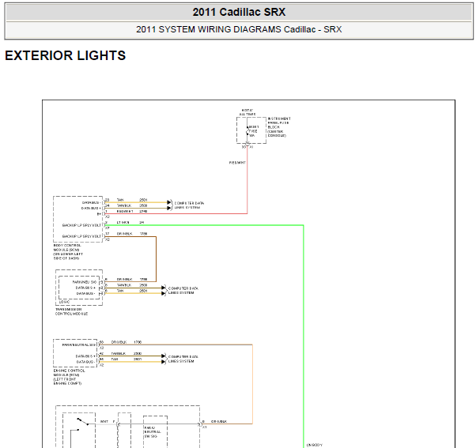Click the 'TRANSMISSION CONTROL MODULE' caption
This screenshot has width=476, height=448.
point(71,311)
